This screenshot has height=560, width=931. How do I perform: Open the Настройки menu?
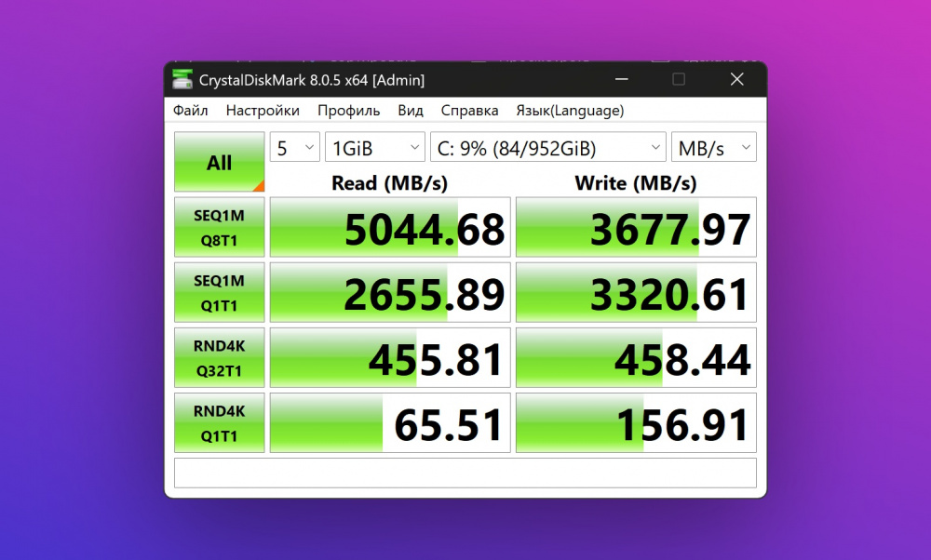(x=263, y=111)
